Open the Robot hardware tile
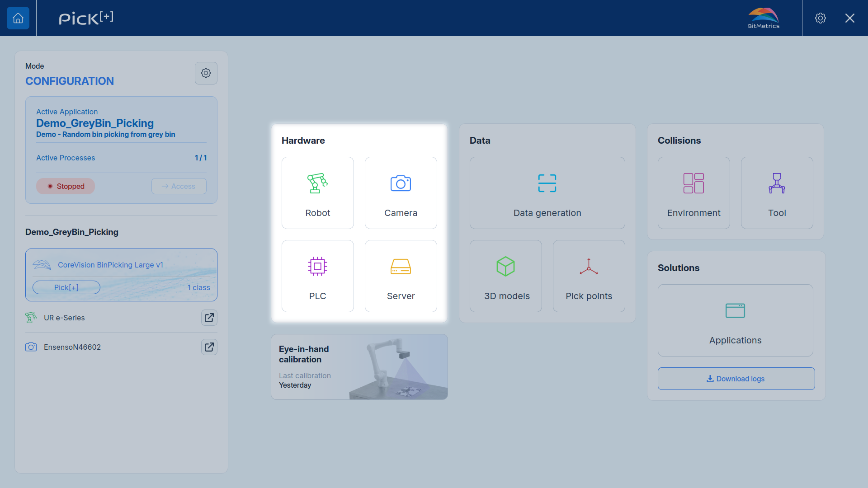868x488 pixels. click(x=317, y=193)
